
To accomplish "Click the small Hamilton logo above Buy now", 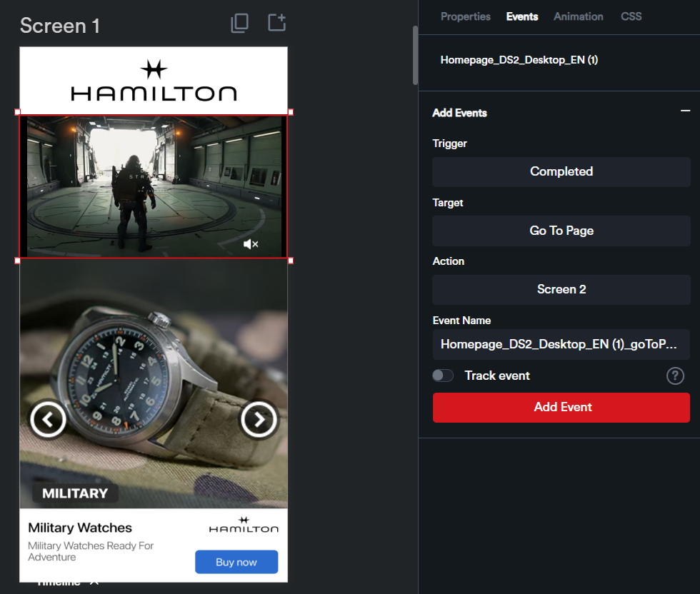I will pyautogui.click(x=244, y=525).
